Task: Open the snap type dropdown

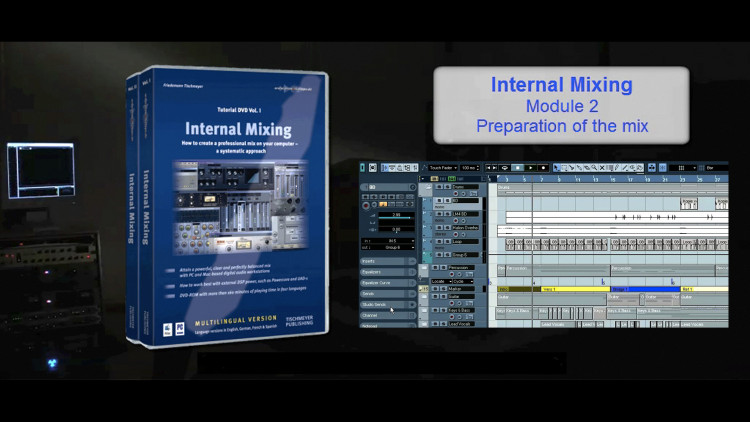Action: (683, 168)
